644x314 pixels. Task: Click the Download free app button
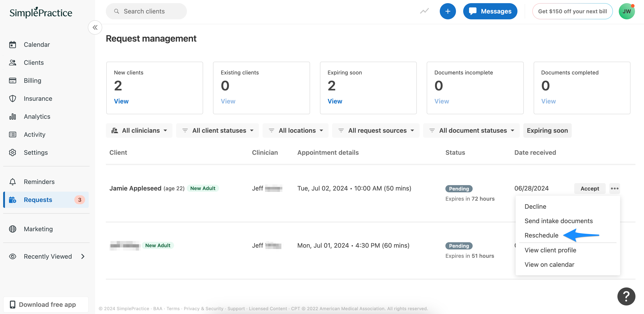pos(46,305)
